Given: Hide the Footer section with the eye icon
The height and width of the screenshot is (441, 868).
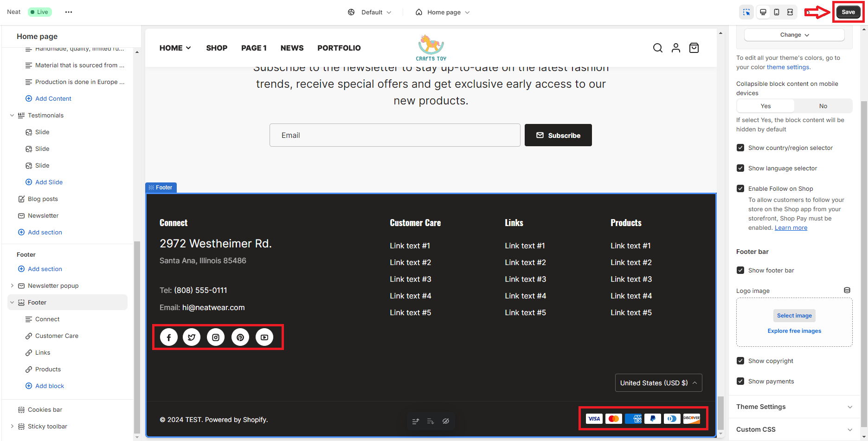Looking at the screenshot, I should point(446,421).
